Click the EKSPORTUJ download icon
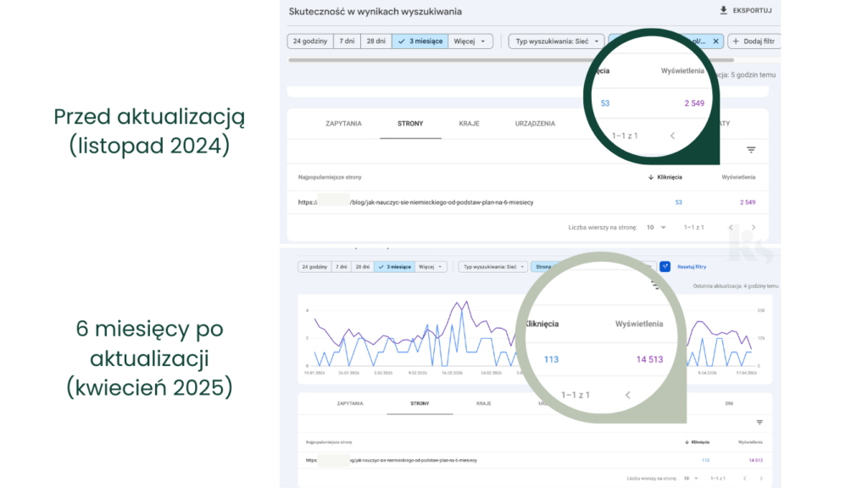 pos(722,11)
